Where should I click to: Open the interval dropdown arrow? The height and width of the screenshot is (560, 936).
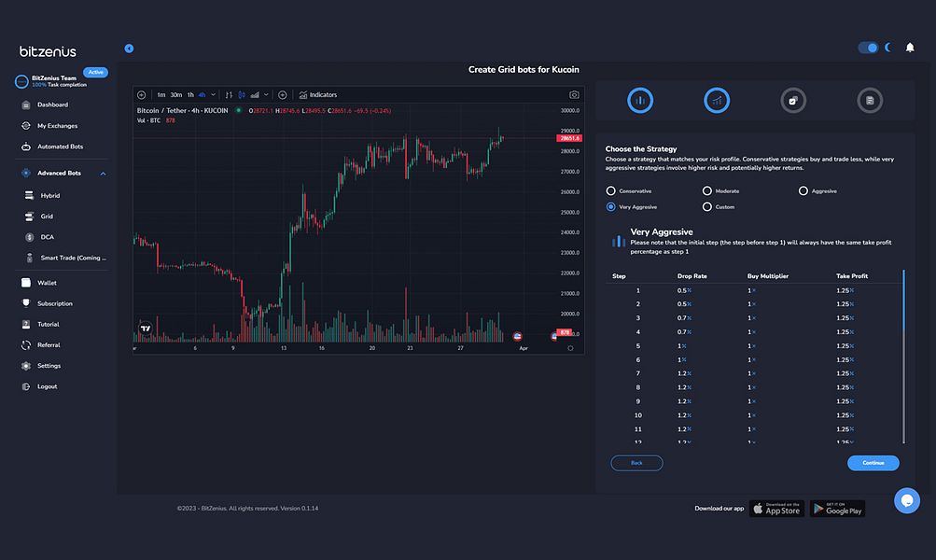click(213, 95)
